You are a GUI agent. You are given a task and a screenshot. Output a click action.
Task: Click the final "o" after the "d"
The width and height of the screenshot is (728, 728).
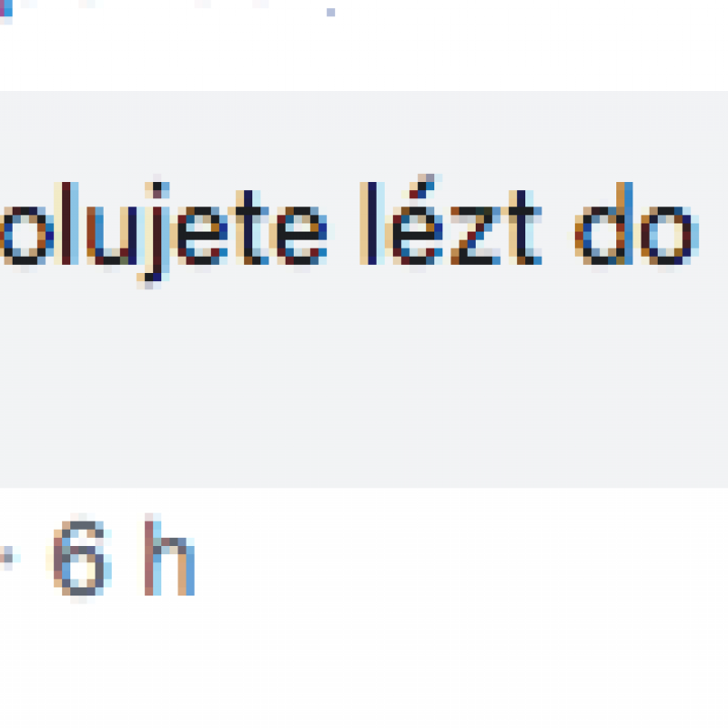pyautogui.click(x=668, y=236)
